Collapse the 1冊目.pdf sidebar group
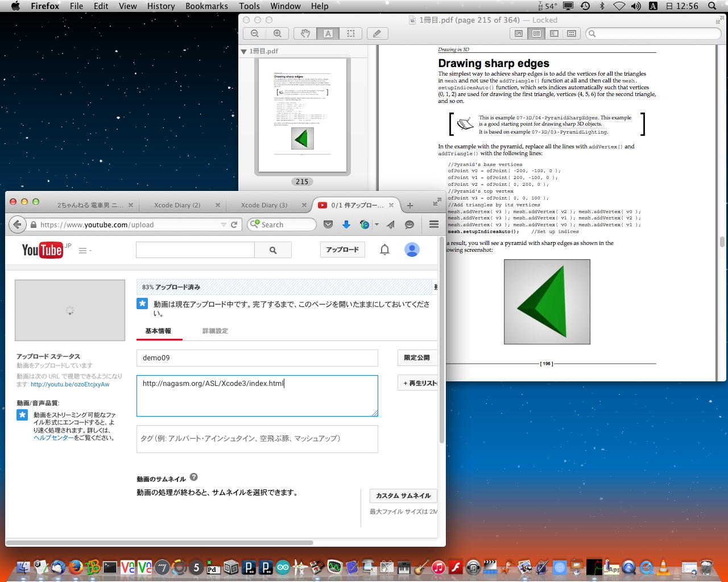The width and height of the screenshot is (728, 582). click(243, 51)
